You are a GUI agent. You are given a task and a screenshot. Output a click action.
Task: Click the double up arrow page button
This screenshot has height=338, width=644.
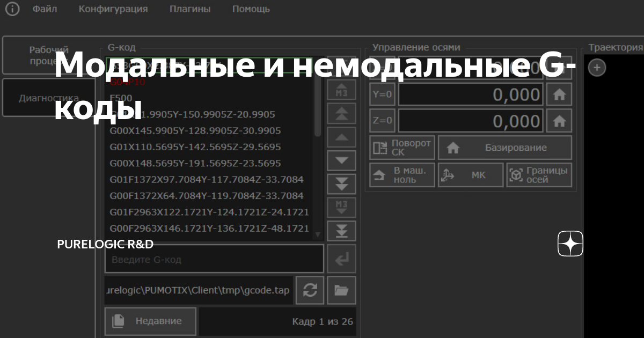(x=342, y=114)
